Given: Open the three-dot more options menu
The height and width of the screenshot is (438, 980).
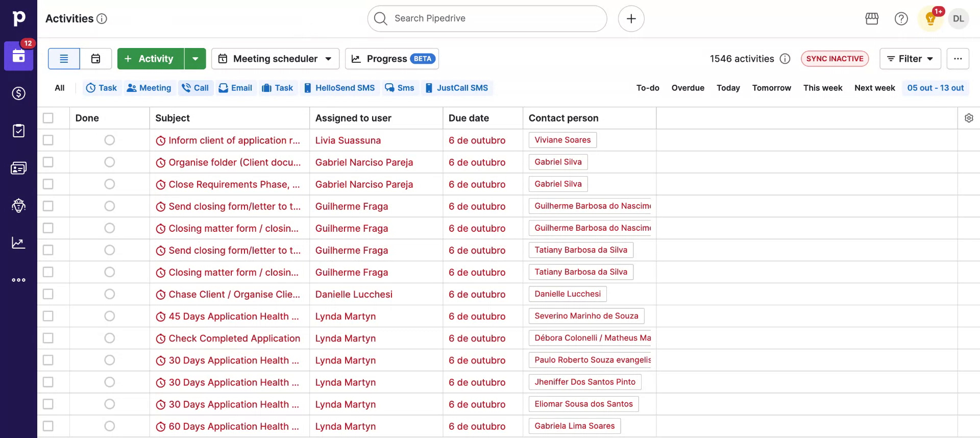Looking at the screenshot, I should coord(958,59).
